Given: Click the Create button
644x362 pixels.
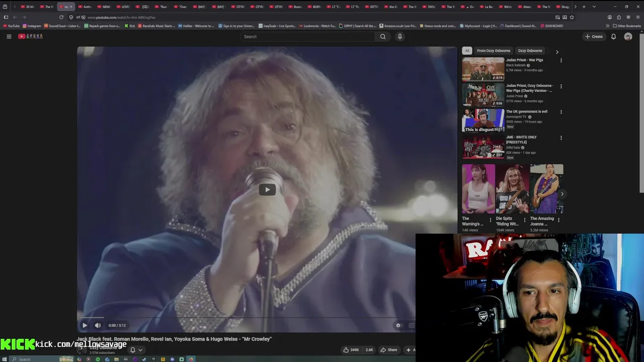Looking at the screenshot, I should click(594, 36).
